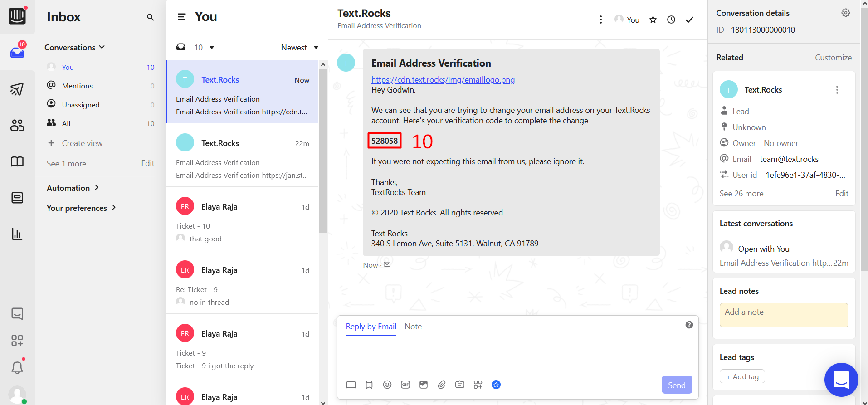Open the Reports bar chart icon

tap(17, 234)
